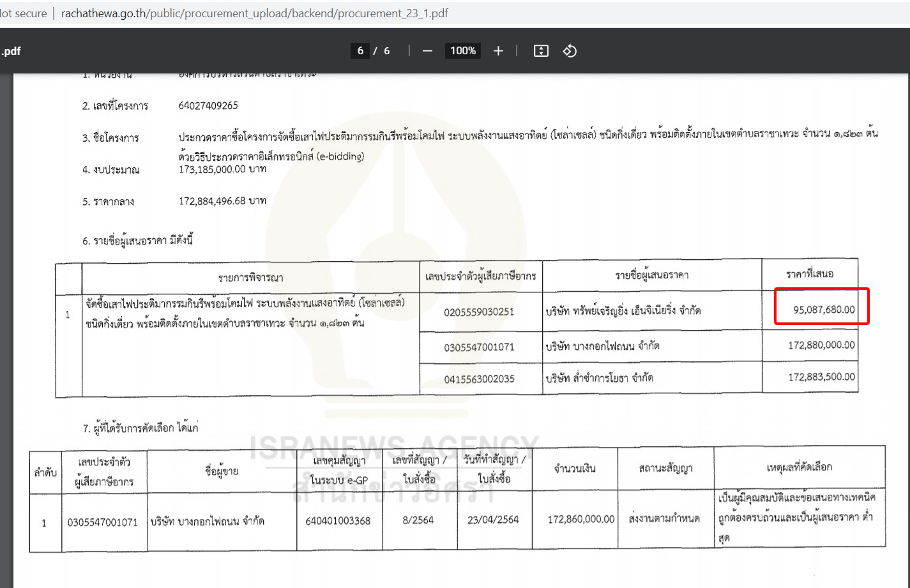Screen dimensions: 910x588
Task: Click project number 64027409265
Action: (x=208, y=105)
